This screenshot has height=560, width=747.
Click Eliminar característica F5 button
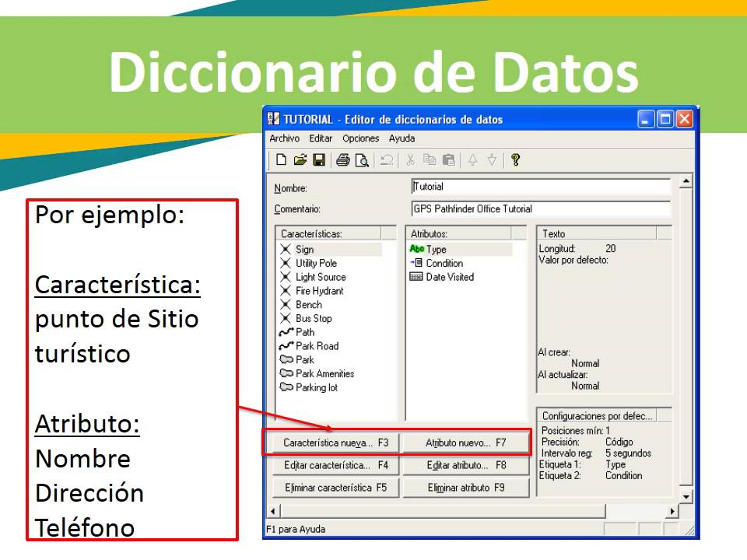point(335,488)
